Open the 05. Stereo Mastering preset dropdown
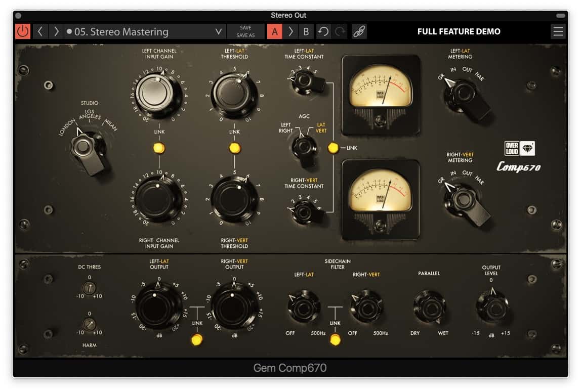 145,31
